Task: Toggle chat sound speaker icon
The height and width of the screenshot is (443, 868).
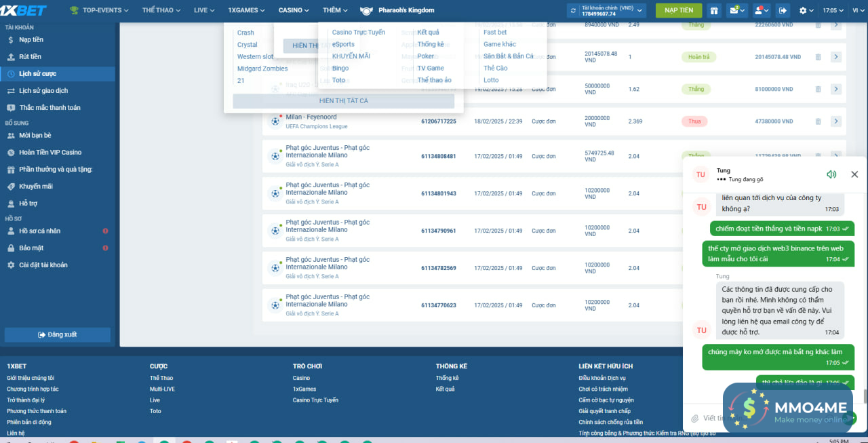Action: [x=831, y=174]
